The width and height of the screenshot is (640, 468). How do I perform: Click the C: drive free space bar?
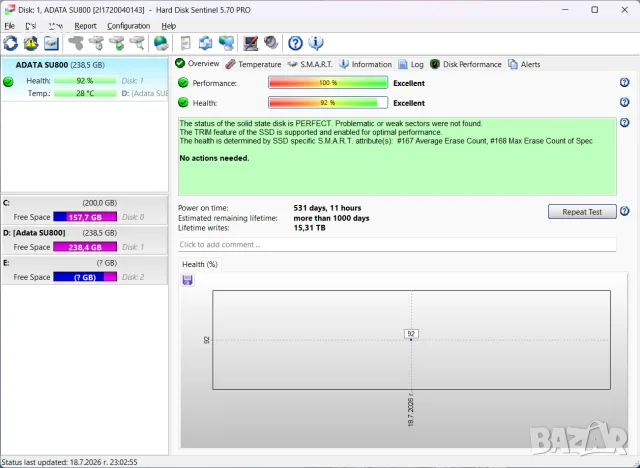coord(85,217)
